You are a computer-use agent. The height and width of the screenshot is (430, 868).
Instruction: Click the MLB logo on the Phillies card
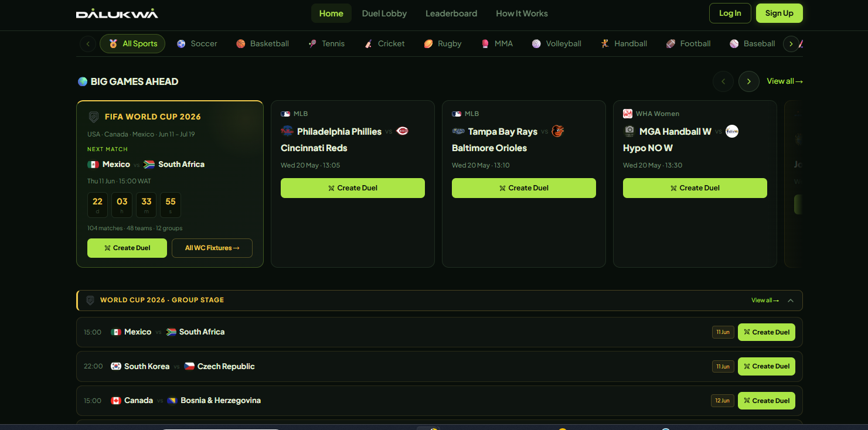285,114
